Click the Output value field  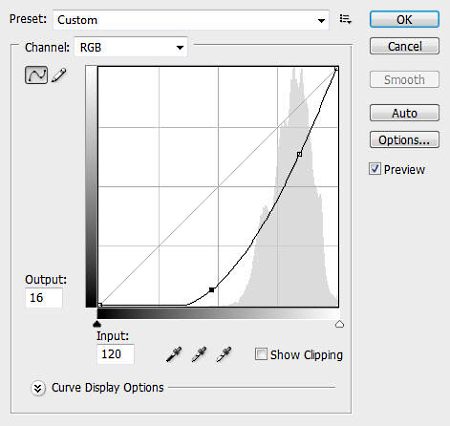44,298
